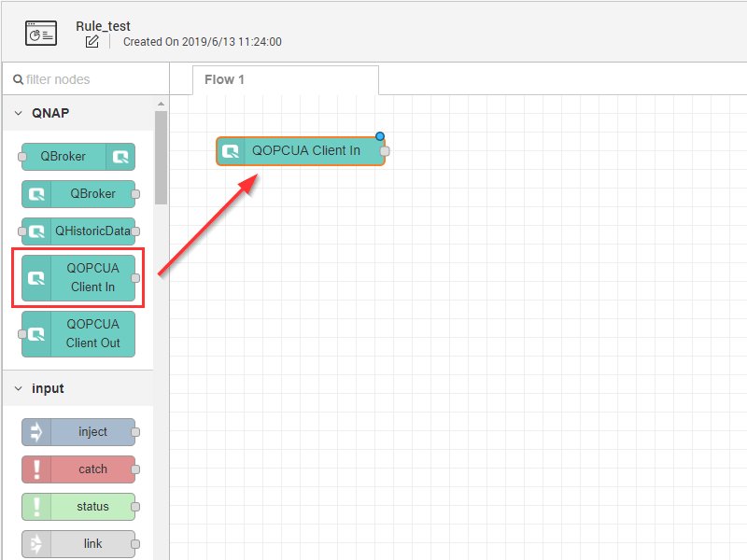
Task: Click output port of inject node
Action: [135, 432]
